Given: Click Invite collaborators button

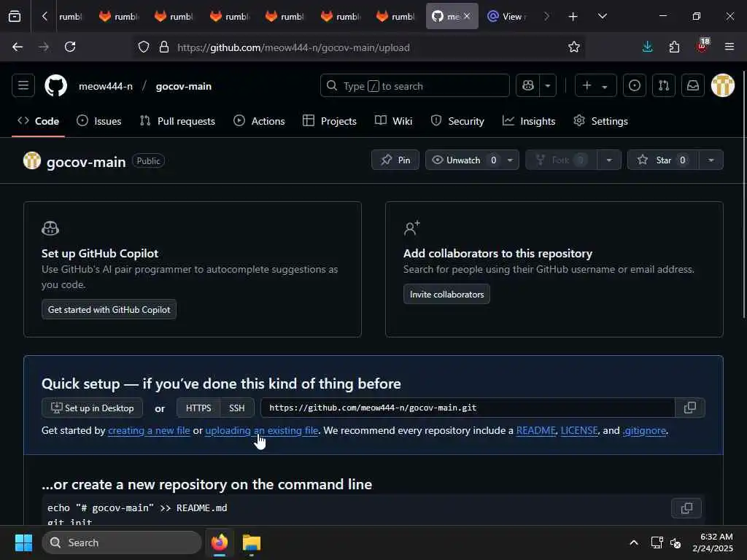Looking at the screenshot, I should coord(446,295).
